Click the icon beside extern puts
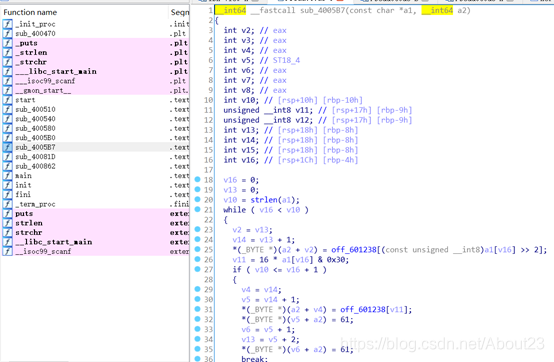 [x=7, y=213]
